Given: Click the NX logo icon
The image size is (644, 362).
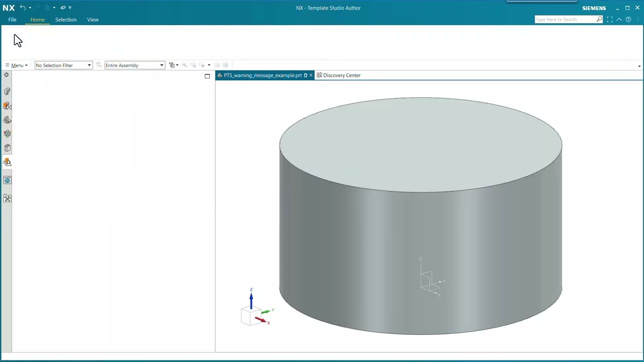Looking at the screenshot, I should click(9, 8).
